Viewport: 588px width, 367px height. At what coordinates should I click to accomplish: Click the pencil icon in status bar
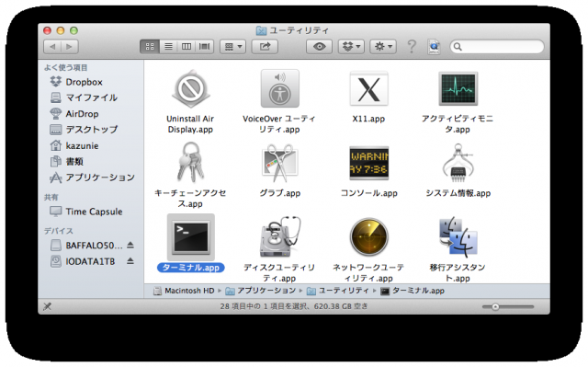click(x=47, y=306)
